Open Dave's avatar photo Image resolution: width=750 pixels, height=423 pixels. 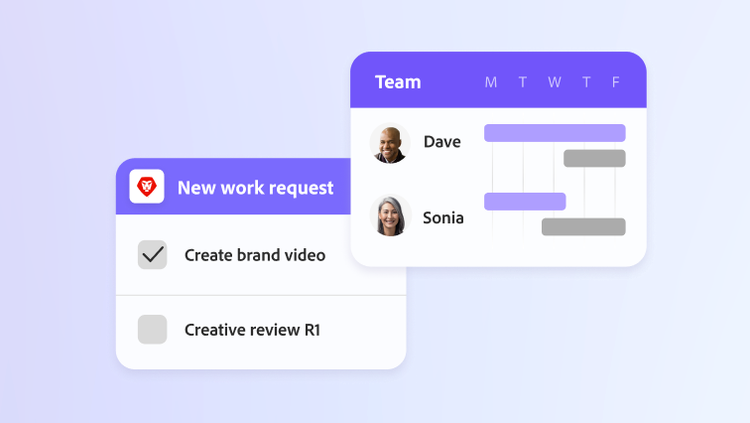[x=390, y=143]
